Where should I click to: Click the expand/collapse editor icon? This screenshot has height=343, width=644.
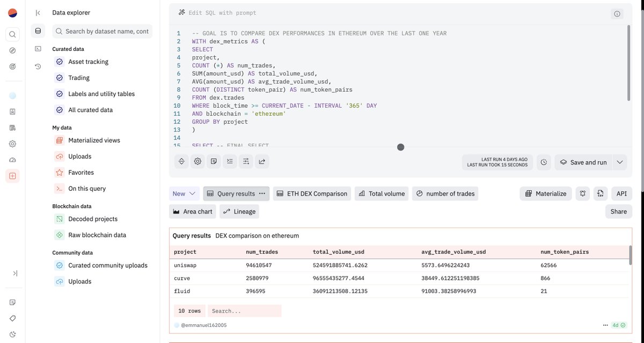[x=181, y=161]
